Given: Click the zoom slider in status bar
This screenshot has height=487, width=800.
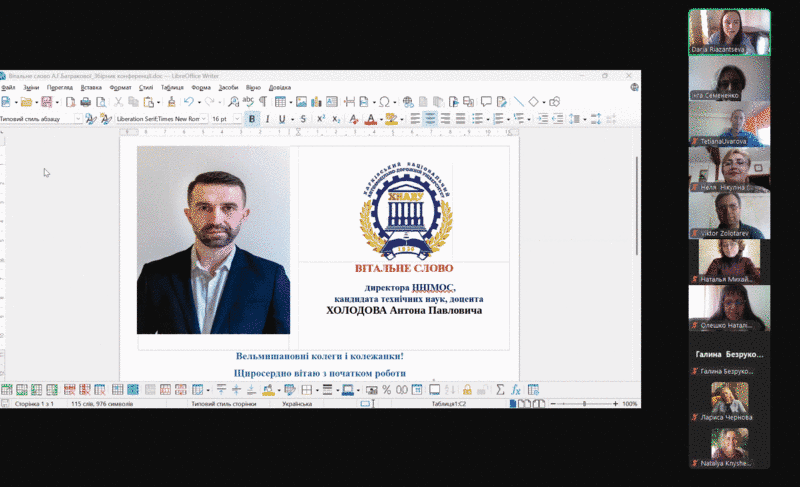Looking at the screenshot, I should coord(583,404).
